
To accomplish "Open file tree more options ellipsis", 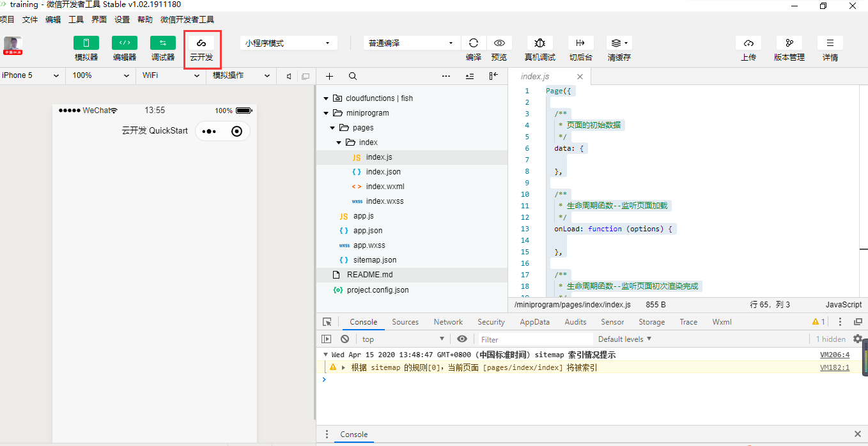I will (446, 76).
